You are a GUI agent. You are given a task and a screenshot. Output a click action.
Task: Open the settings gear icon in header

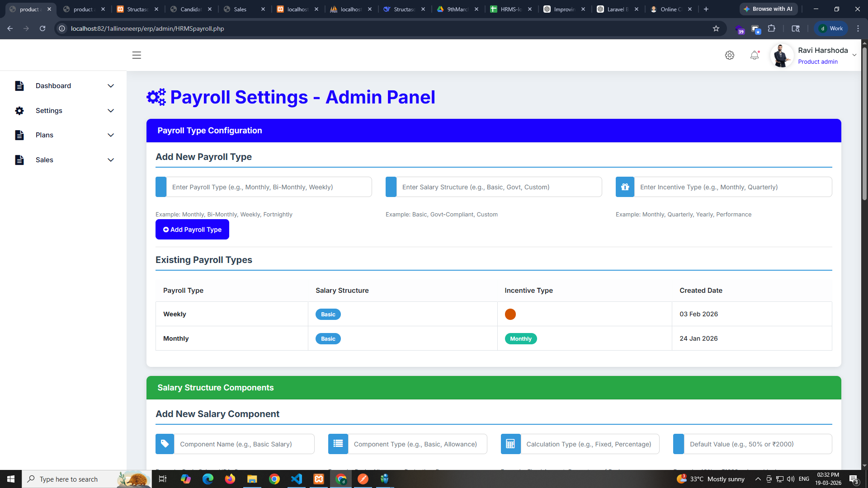tap(730, 55)
